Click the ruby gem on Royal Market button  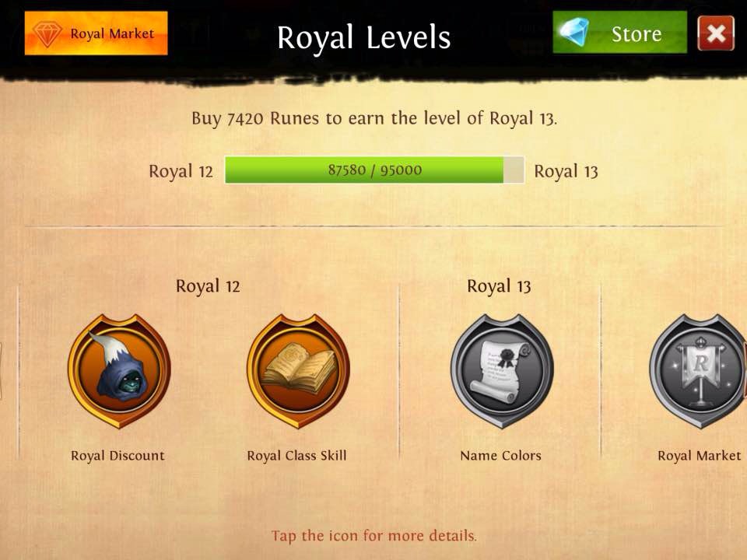pyautogui.click(x=47, y=33)
